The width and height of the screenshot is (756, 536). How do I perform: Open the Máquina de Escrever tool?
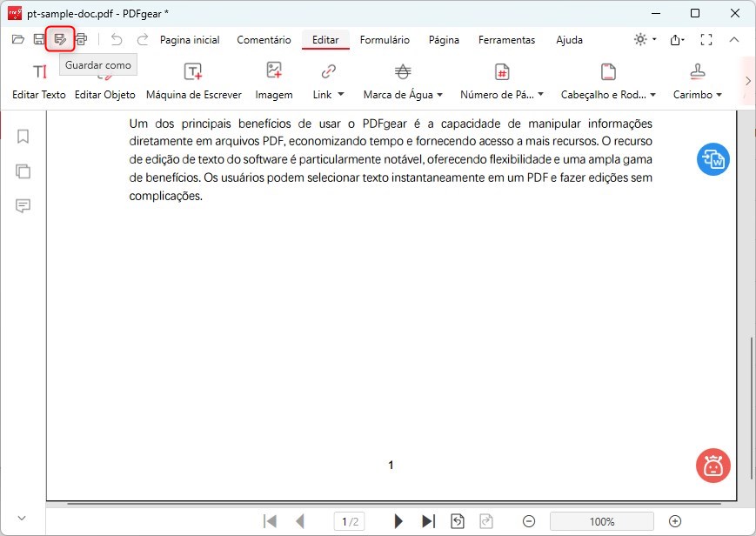[193, 78]
